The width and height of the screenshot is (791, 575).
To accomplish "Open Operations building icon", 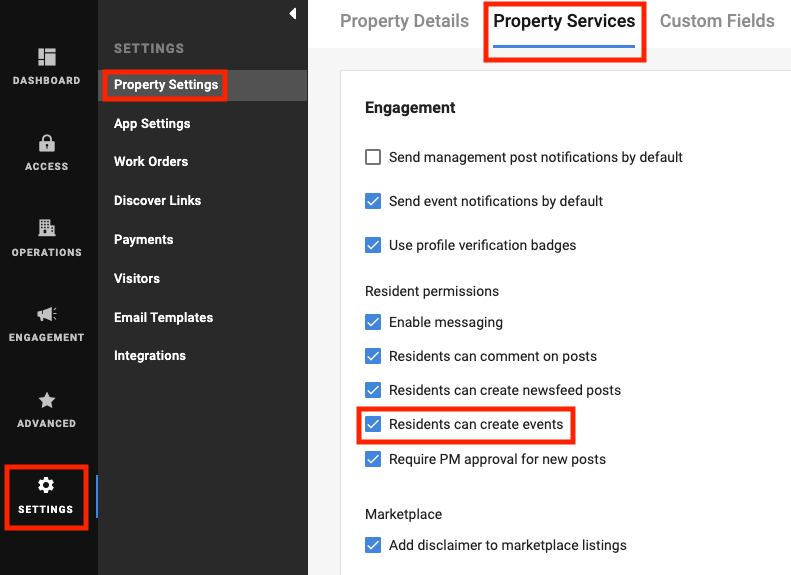I will pyautogui.click(x=47, y=228).
